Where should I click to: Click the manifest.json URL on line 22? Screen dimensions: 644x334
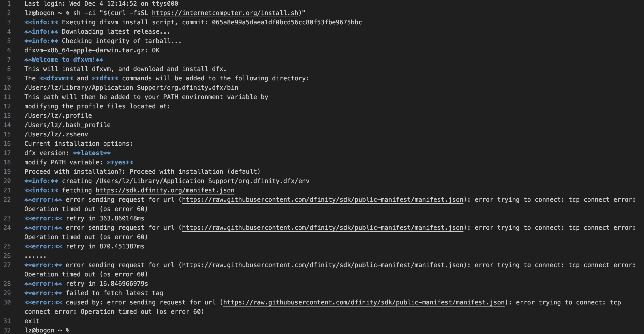pyautogui.click(x=323, y=200)
